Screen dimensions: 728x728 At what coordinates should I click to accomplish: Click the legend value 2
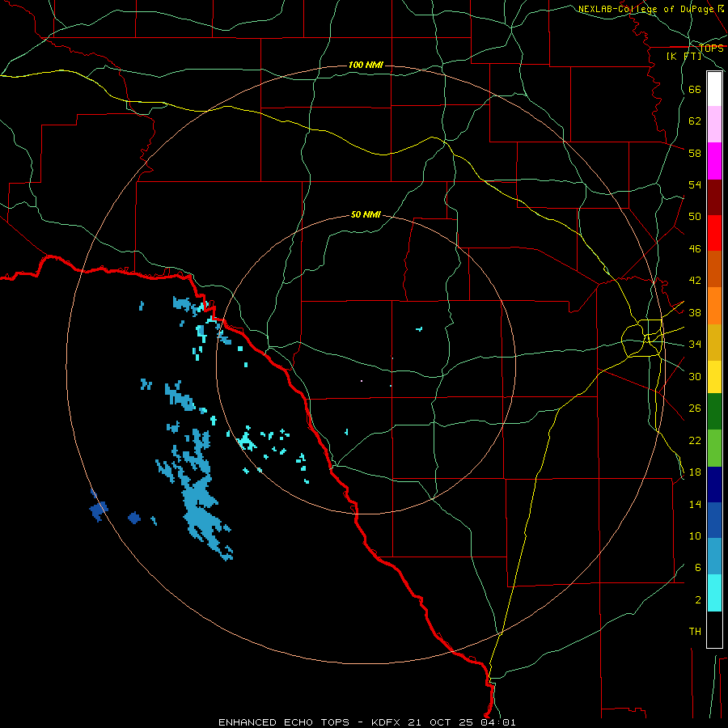click(x=698, y=600)
